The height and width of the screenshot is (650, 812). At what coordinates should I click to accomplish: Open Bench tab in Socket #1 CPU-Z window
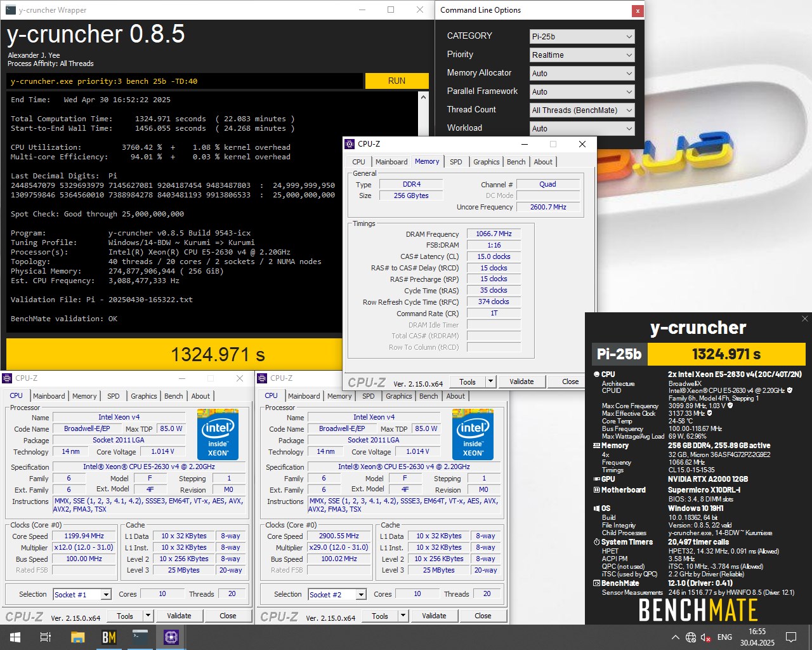pos(173,396)
